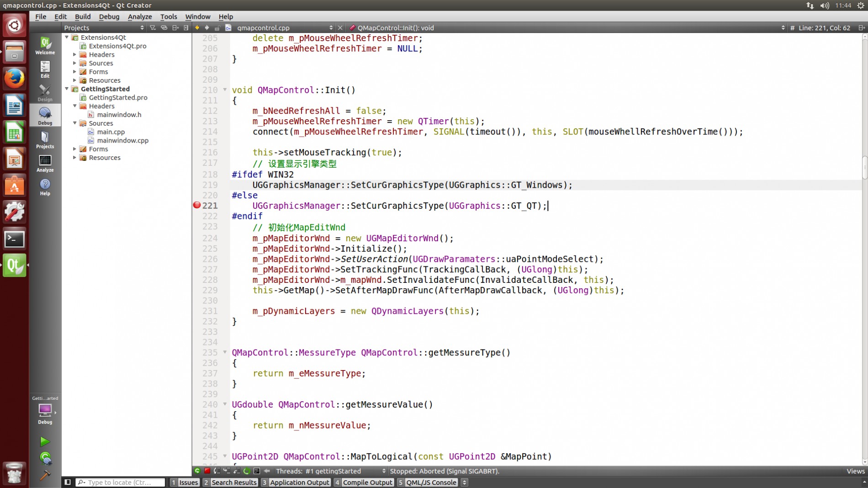Image resolution: width=868 pixels, height=488 pixels.
Task: Toggle the breakpoint on line 221
Action: pos(197,205)
